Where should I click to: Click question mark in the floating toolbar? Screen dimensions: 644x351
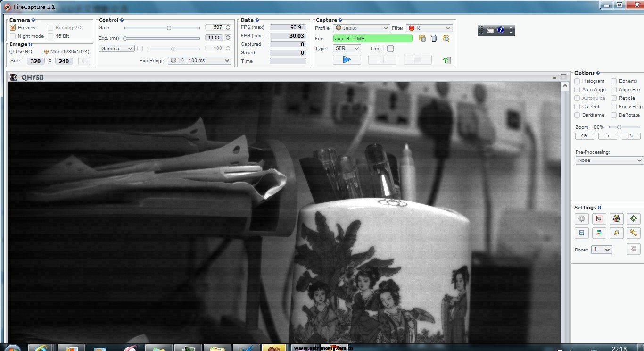click(x=501, y=30)
